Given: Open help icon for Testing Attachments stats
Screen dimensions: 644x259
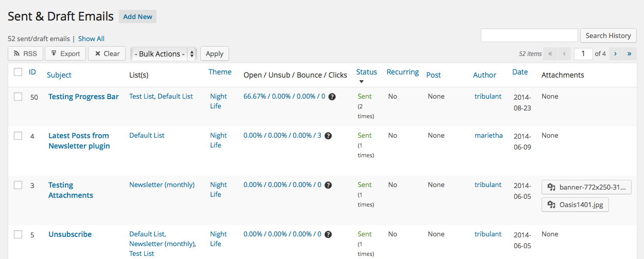Looking at the screenshot, I should pos(328,185).
